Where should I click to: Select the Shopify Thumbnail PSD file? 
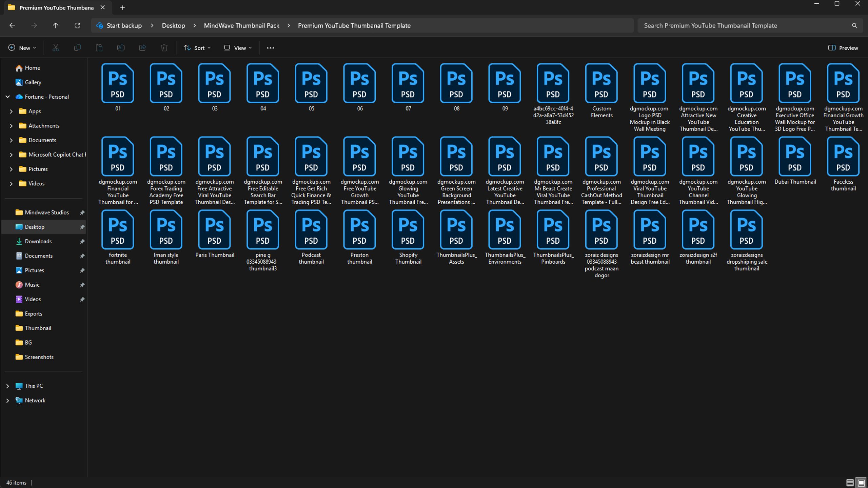pyautogui.click(x=408, y=237)
